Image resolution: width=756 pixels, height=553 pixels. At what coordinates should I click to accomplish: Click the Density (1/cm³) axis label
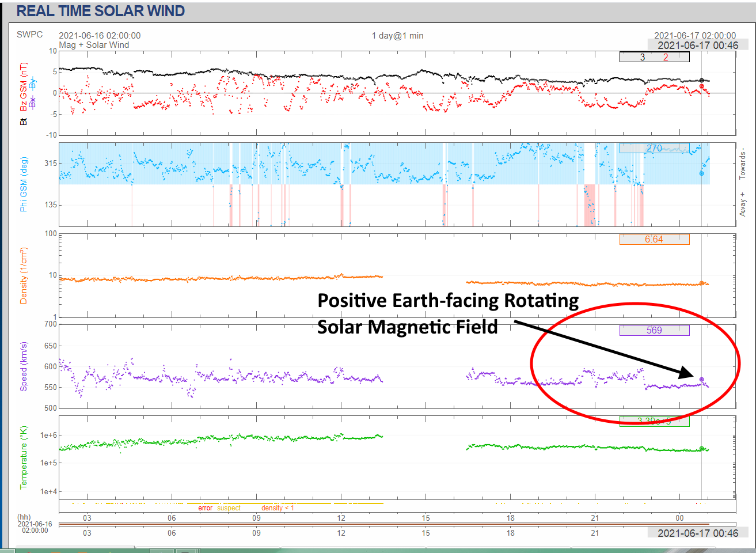pyautogui.click(x=24, y=276)
